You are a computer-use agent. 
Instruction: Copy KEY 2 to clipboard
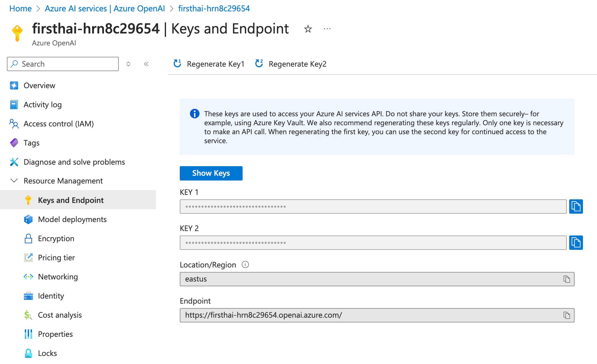click(x=576, y=243)
